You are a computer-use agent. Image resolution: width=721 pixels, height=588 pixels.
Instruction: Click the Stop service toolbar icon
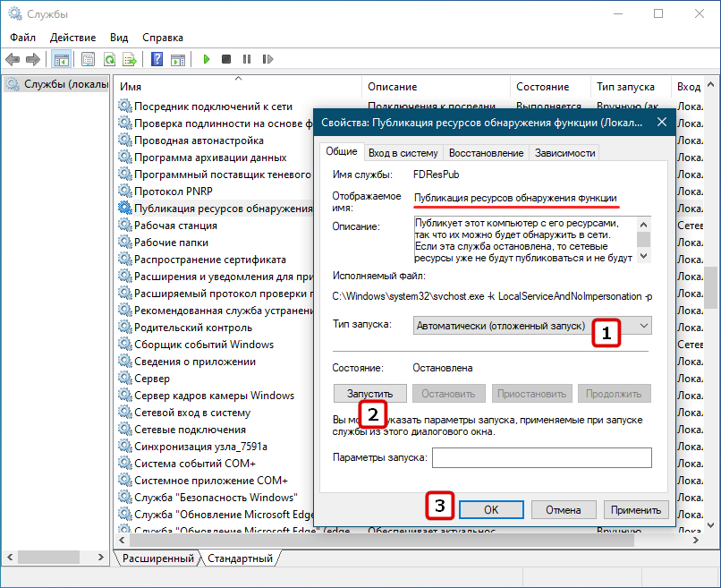pyautogui.click(x=226, y=59)
